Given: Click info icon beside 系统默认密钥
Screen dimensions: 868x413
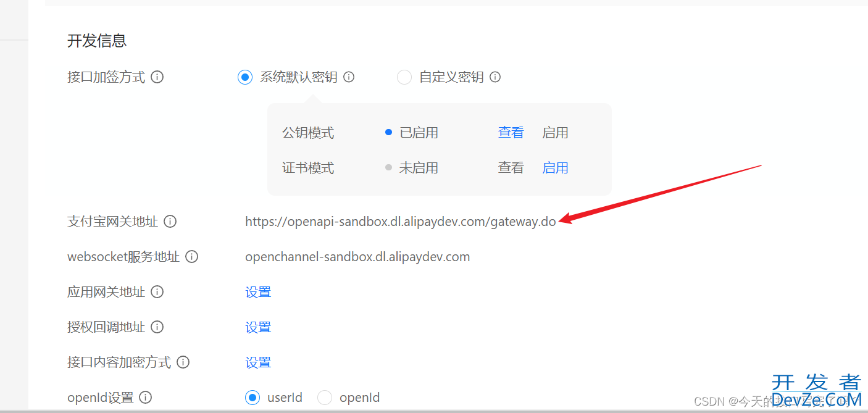Looking at the screenshot, I should (x=349, y=77).
